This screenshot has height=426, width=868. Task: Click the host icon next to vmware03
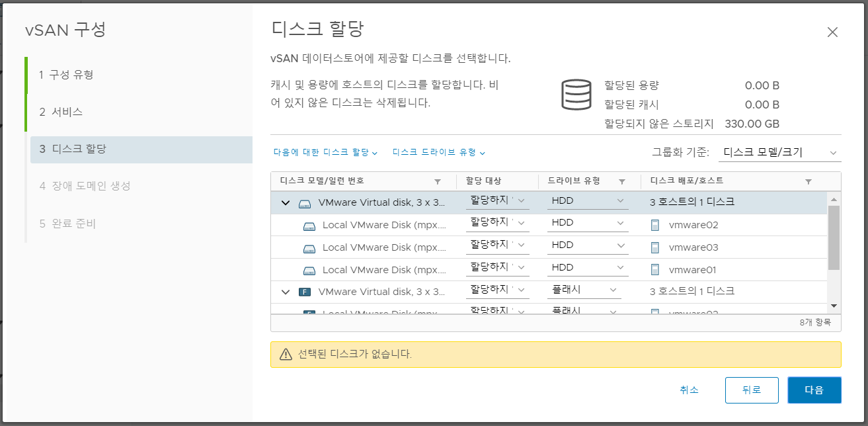tap(655, 247)
